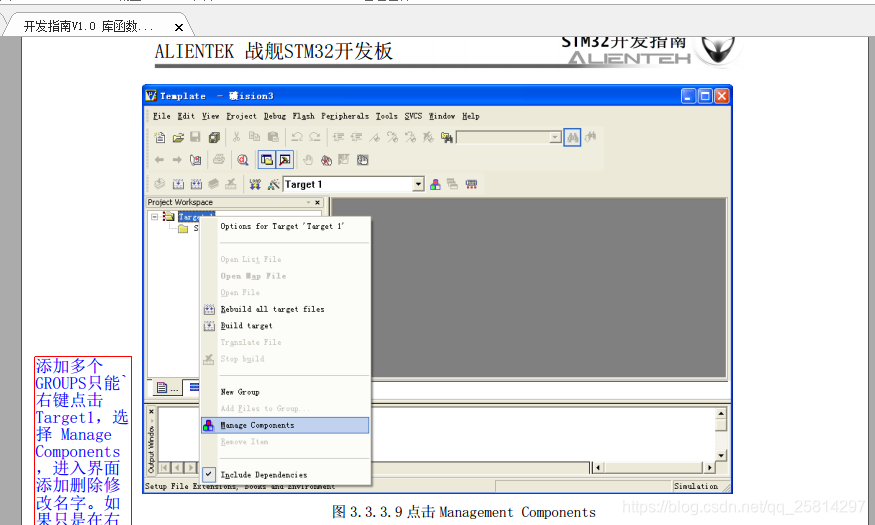Click the Open file folder icon
Viewport: 875px width, 525px height.
coord(178,137)
